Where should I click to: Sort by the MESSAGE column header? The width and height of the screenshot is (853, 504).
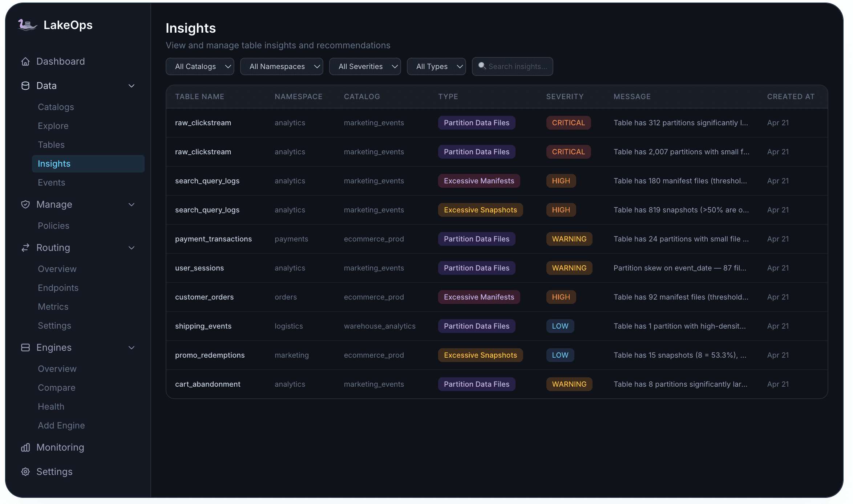632,97
